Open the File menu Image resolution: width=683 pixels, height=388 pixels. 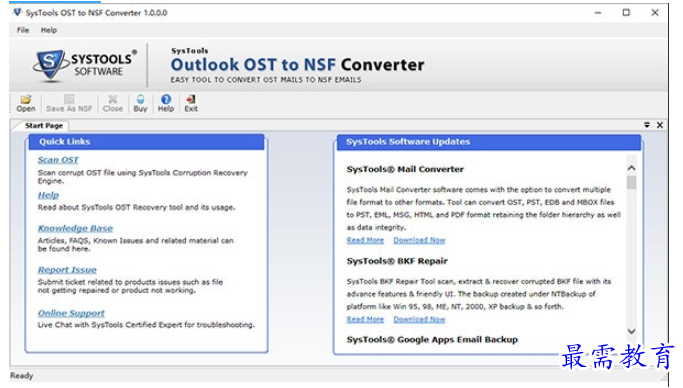coord(23,30)
